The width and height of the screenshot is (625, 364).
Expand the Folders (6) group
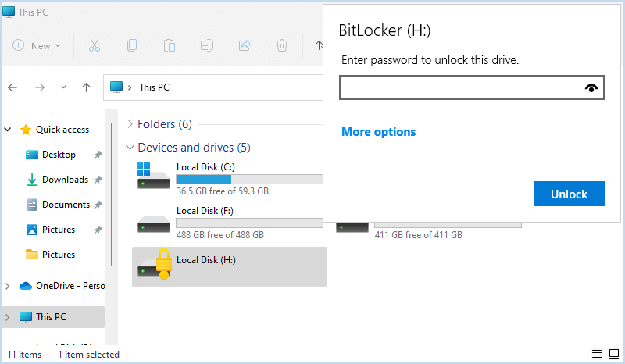pyautogui.click(x=130, y=124)
